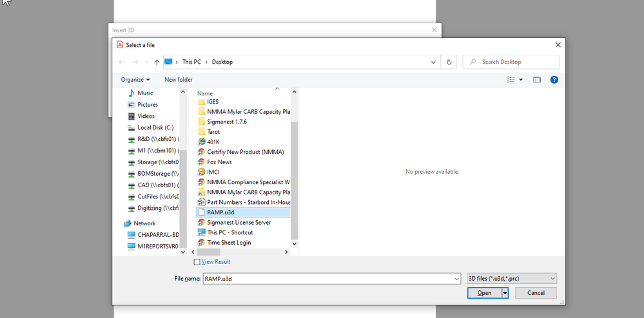This screenshot has width=644, height=318.
Task: Select Pictures in navigation pane
Action: pyautogui.click(x=148, y=105)
